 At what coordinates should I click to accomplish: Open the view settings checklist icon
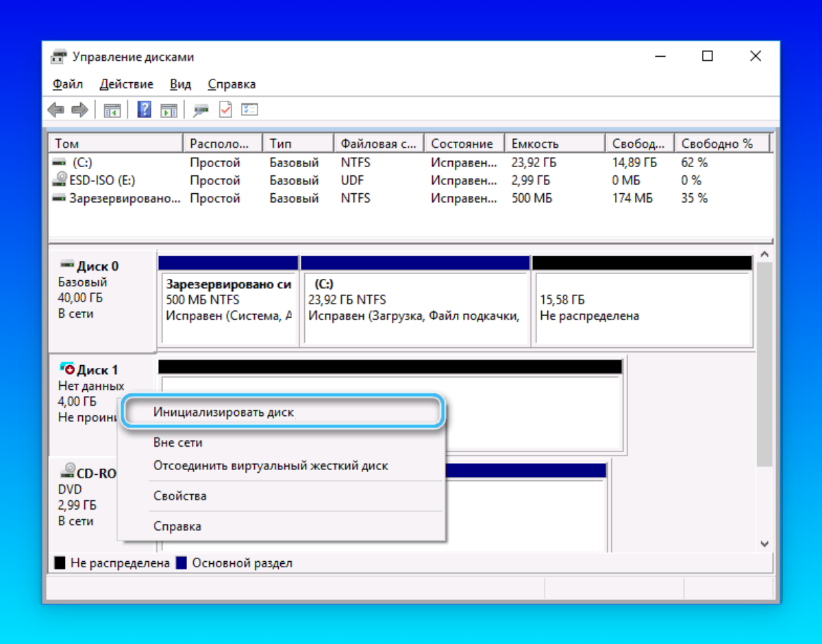point(249,110)
